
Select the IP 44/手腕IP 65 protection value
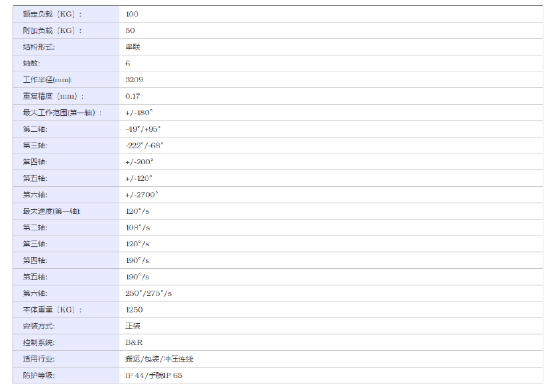[x=154, y=375]
